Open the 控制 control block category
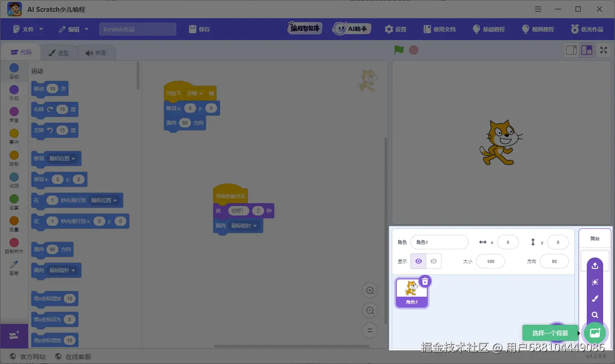 [14, 158]
